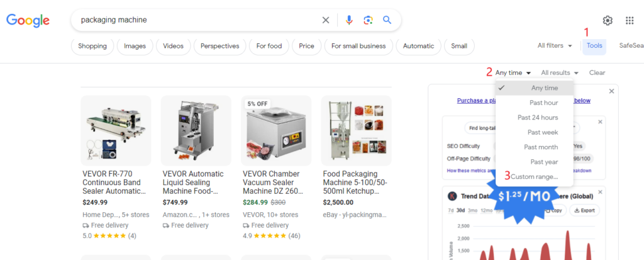Open the Custom range option

[535, 176]
